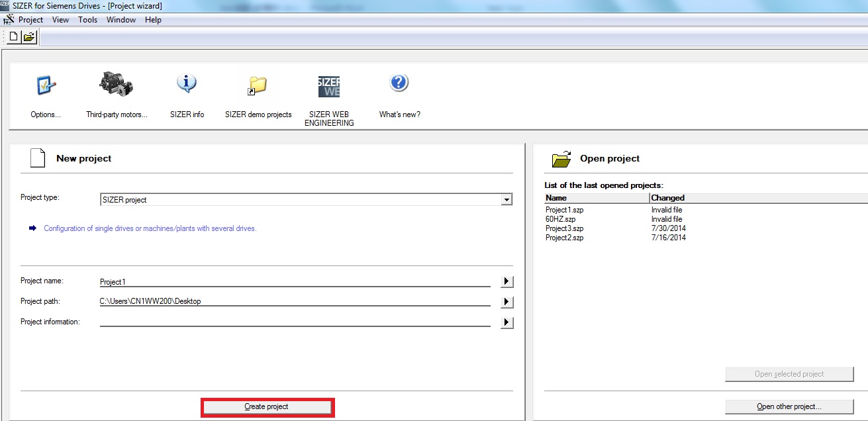Sort list by the Name column header
Viewport: 868px width, 421px height.
pyautogui.click(x=597, y=198)
